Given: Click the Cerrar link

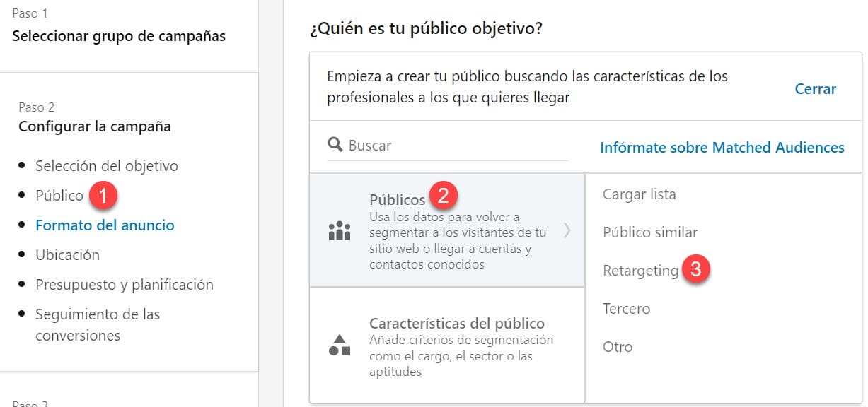Looking at the screenshot, I should coord(815,89).
